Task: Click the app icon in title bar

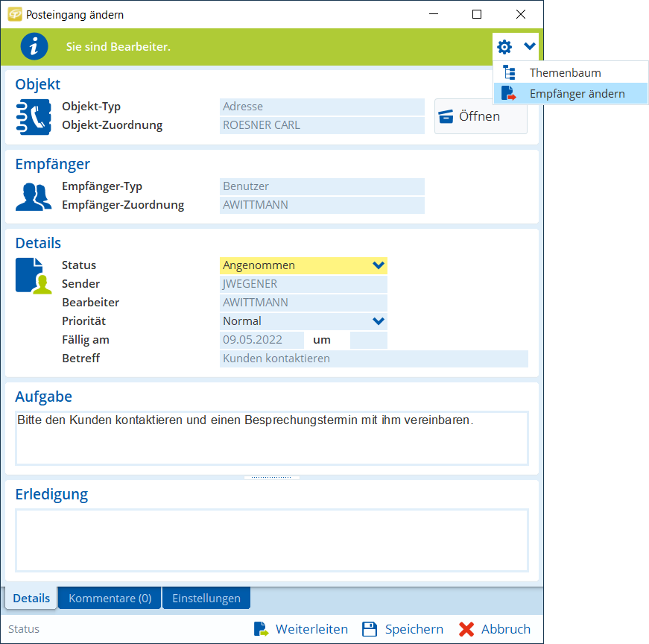Action: 15,14
